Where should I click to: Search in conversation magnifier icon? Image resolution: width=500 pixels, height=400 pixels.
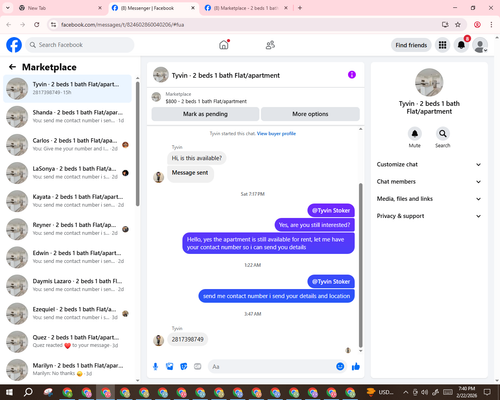442,134
